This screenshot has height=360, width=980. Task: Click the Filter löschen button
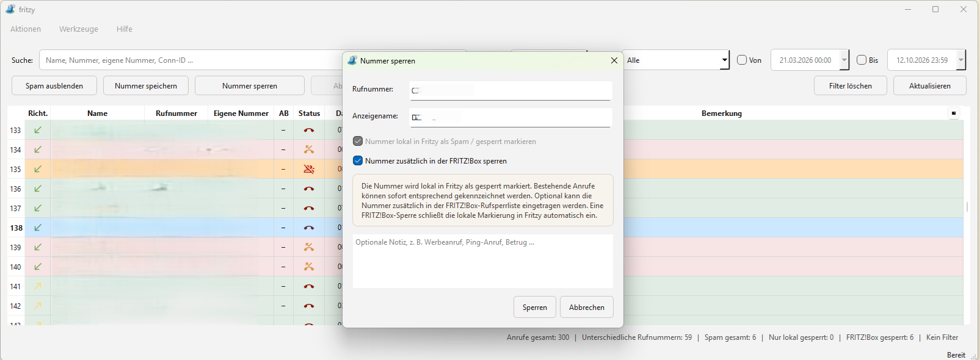(851, 85)
